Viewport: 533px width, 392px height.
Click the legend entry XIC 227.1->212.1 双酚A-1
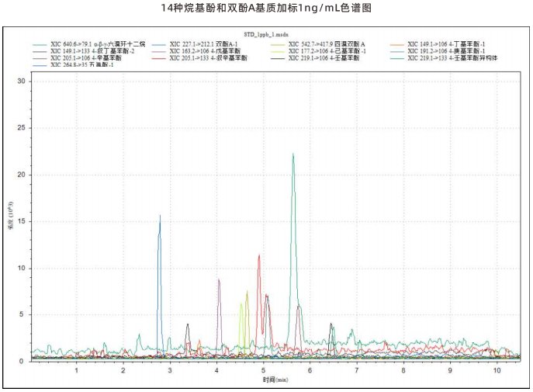[x=195, y=44]
